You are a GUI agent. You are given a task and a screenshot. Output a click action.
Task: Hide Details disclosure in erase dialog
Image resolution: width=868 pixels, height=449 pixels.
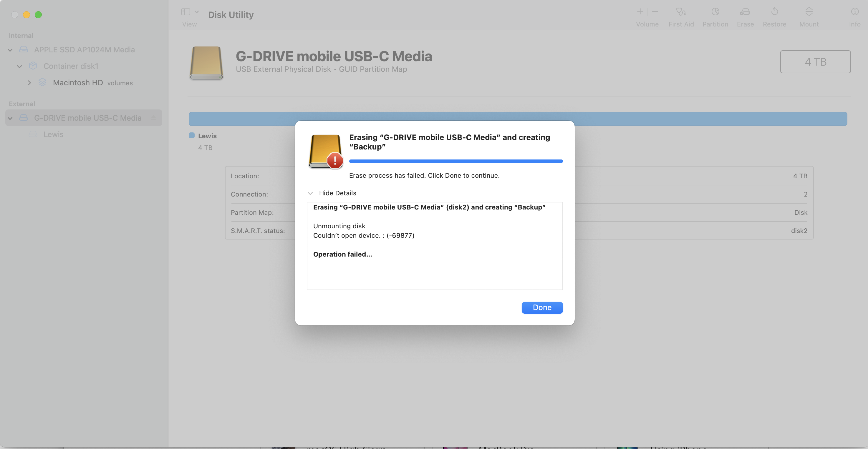click(310, 193)
